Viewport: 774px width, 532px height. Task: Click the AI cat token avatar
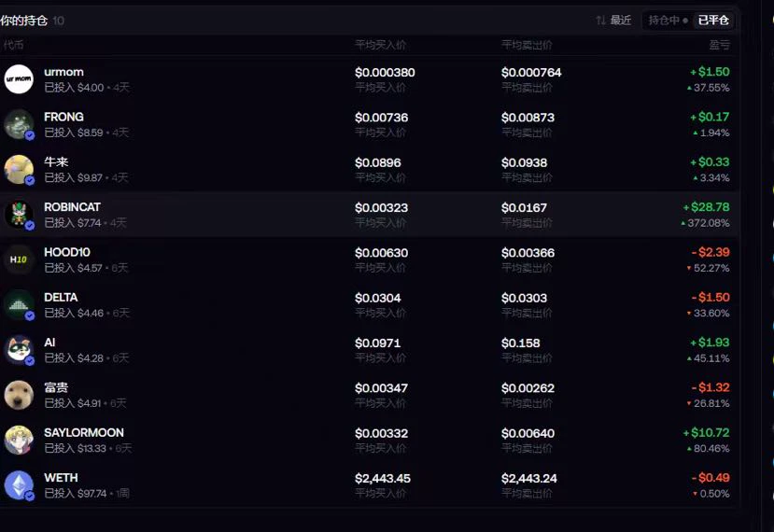point(19,350)
